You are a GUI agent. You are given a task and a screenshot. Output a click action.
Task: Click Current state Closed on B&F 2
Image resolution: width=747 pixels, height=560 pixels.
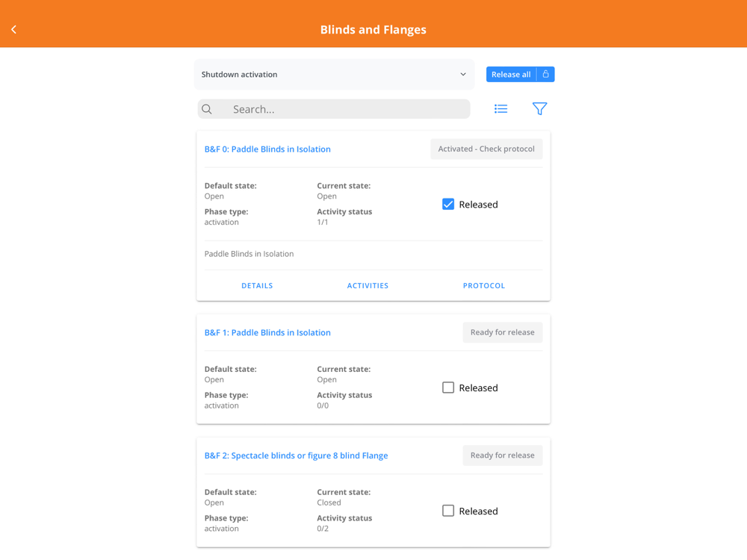tap(329, 503)
